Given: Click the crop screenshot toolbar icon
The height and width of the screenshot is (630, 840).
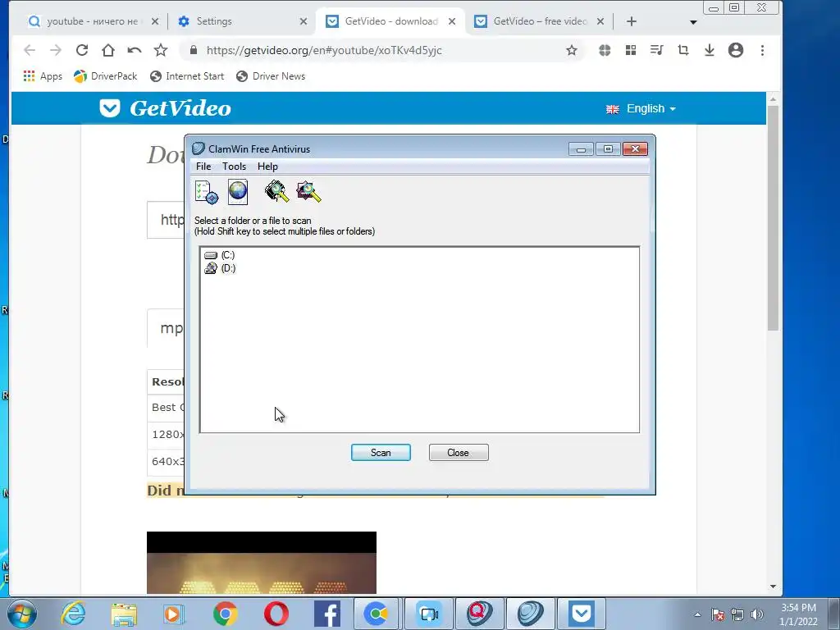Looking at the screenshot, I should pyautogui.click(x=683, y=50).
